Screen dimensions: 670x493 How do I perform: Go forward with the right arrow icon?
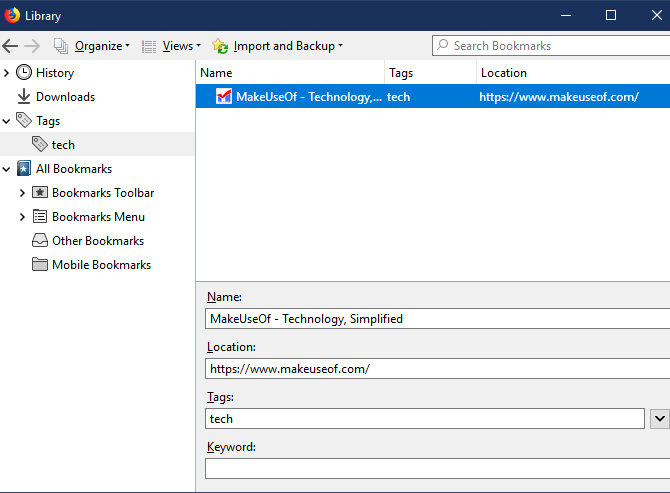point(32,46)
